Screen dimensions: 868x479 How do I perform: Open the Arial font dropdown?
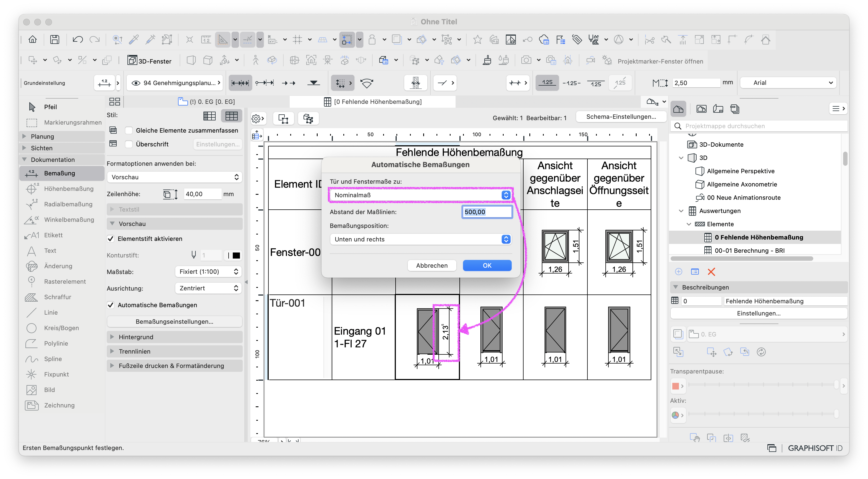click(x=788, y=83)
